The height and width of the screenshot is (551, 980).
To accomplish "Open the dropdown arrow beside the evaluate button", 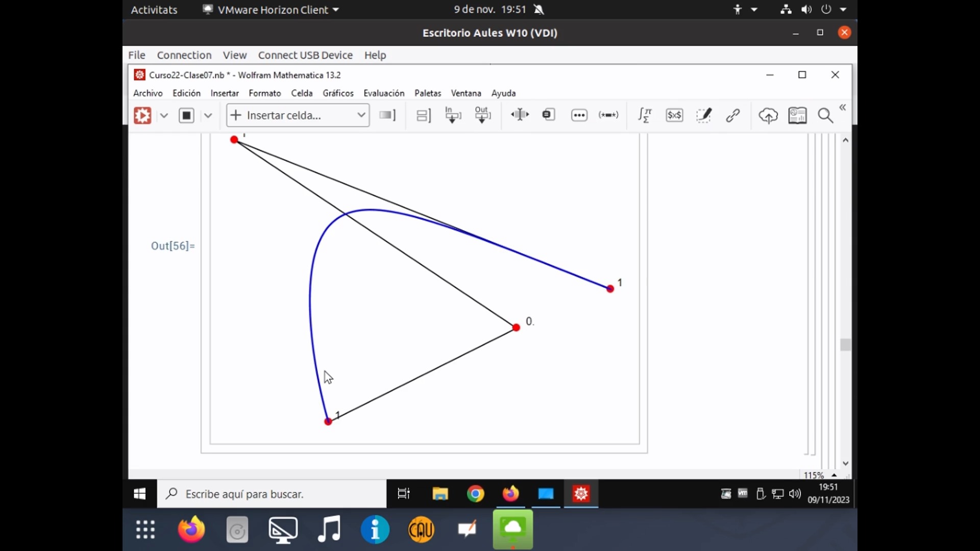I will [x=164, y=115].
